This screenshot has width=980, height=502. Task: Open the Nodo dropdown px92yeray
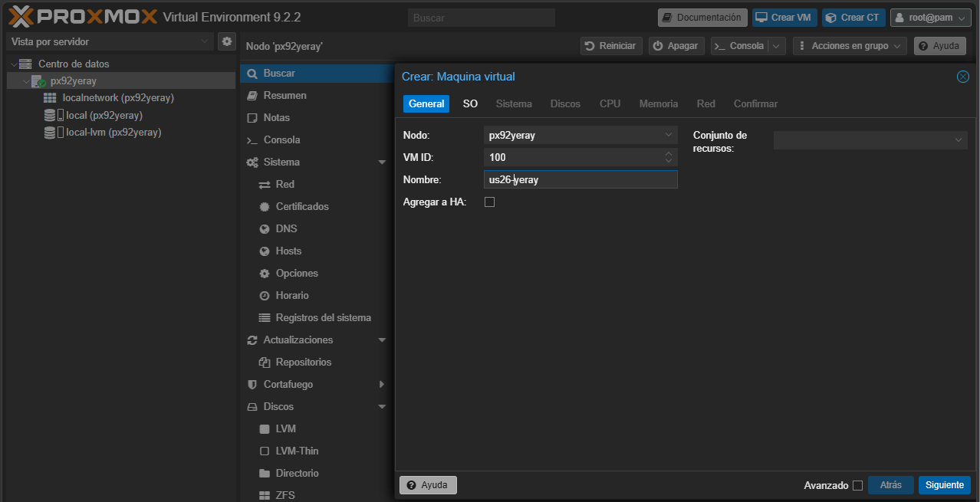point(580,135)
